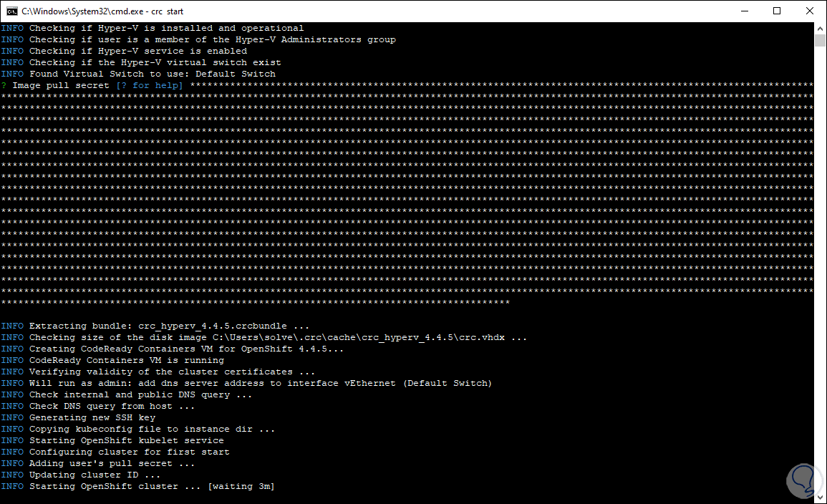Click line 'Generating new SSH key'
Screen dimensions: 827x504
[x=78, y=417]
